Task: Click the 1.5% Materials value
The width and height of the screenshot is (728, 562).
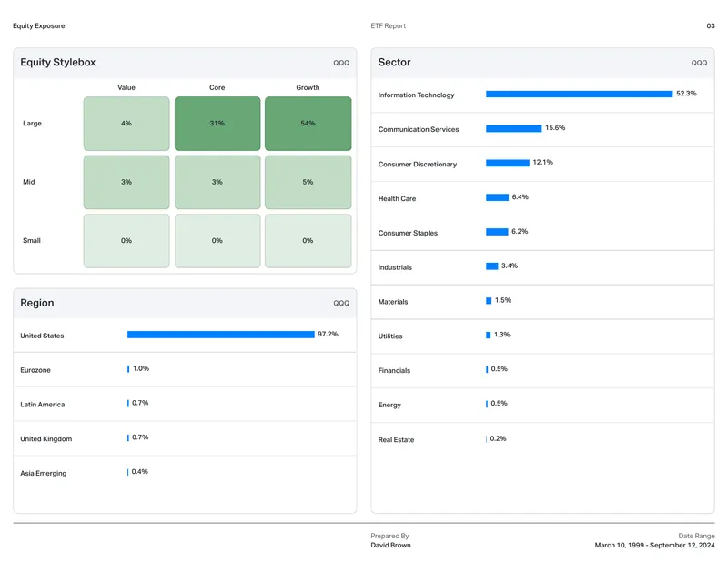Action: [x=503, y=300]
